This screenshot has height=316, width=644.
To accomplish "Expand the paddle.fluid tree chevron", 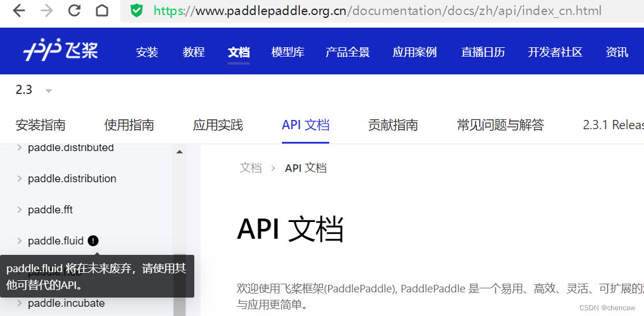I will click(x=19, y=241).
